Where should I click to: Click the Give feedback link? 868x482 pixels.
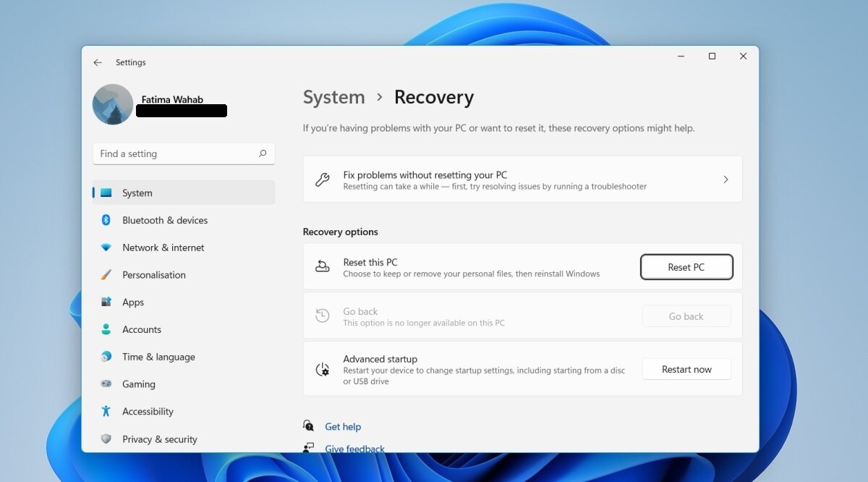(354, 449)
